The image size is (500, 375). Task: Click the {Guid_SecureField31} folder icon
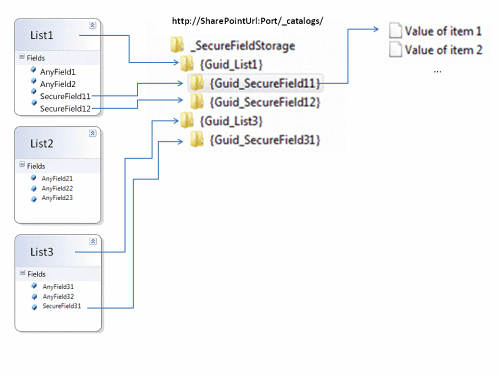197,139
